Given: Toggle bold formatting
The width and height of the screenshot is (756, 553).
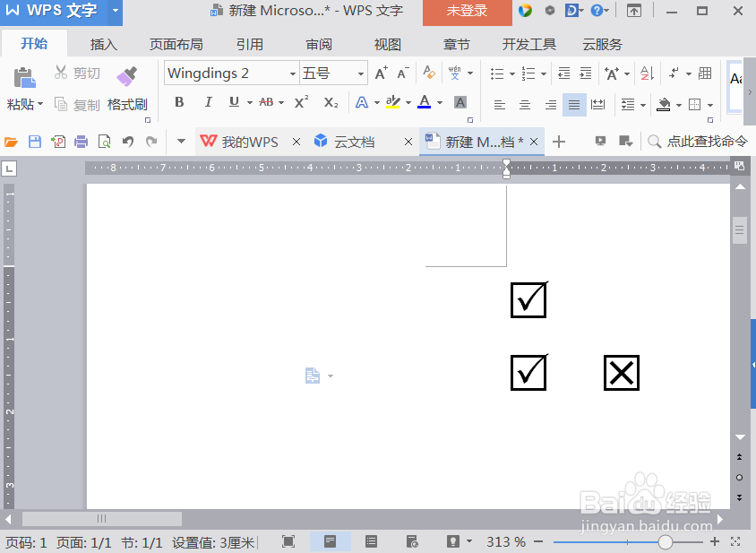Looking at the screenshot, I should coord(179,102).
